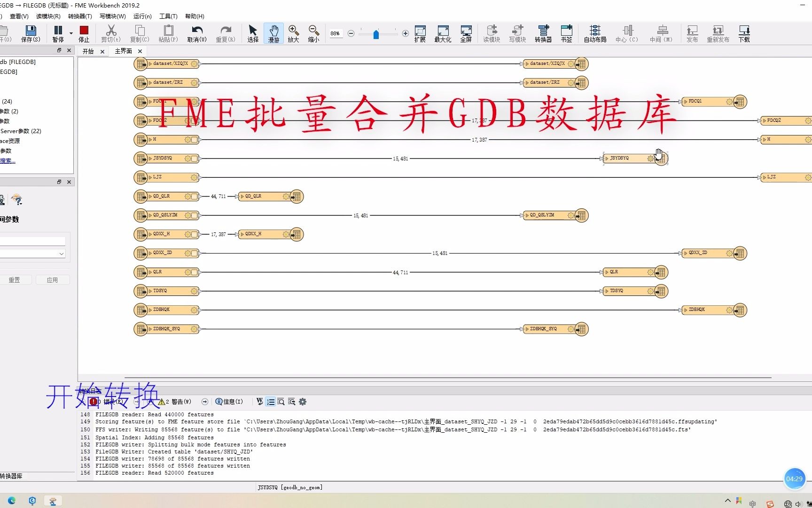Open Microsoft Edge from the taskbar
Viewport: 812px width, 508px height.
pyautogui.click(x=11, y=500)
